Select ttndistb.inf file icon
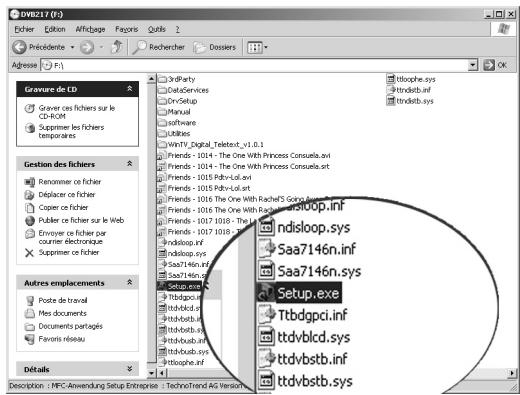Image resolution: width=520 pixels, height=395 pixels. click(x=391, y=90)
